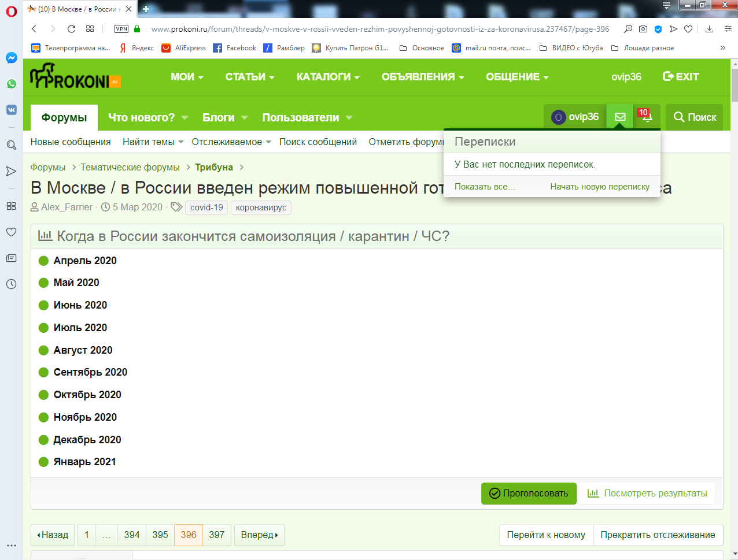
Task: Open Facebook Messenger from the Opera sidebar
Action: 11,57
